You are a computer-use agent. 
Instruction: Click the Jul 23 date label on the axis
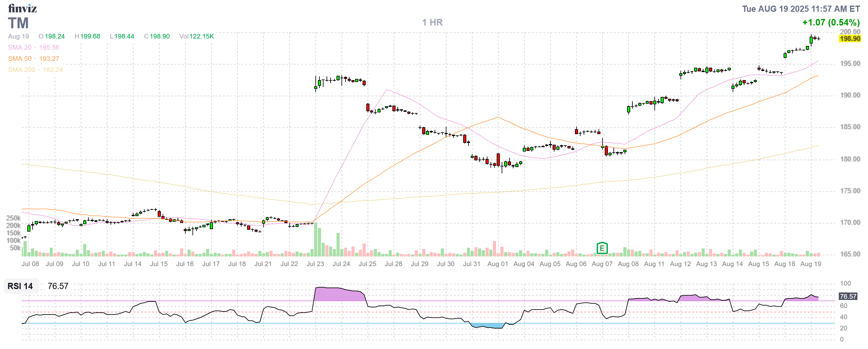tap(315, 264)
